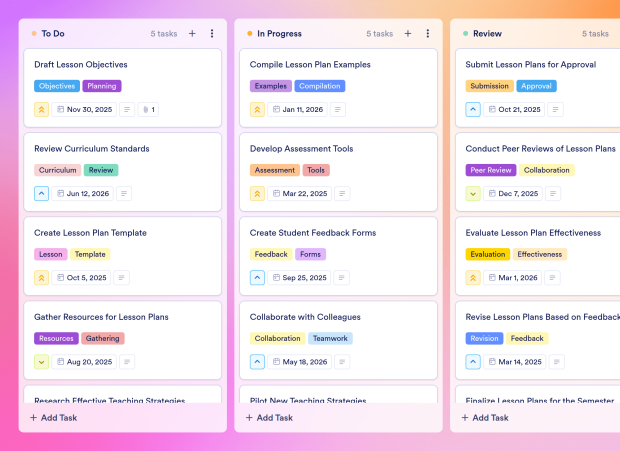Select the Compilation tag
Image resolution: width=620 pixels, height=451 pixels.
point(319,86)
